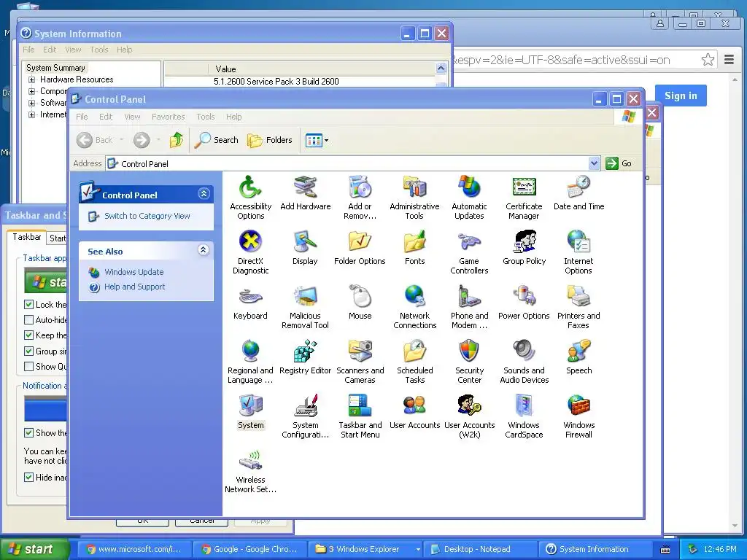Expand Internet Settings tree node

(x=31, y=114)
